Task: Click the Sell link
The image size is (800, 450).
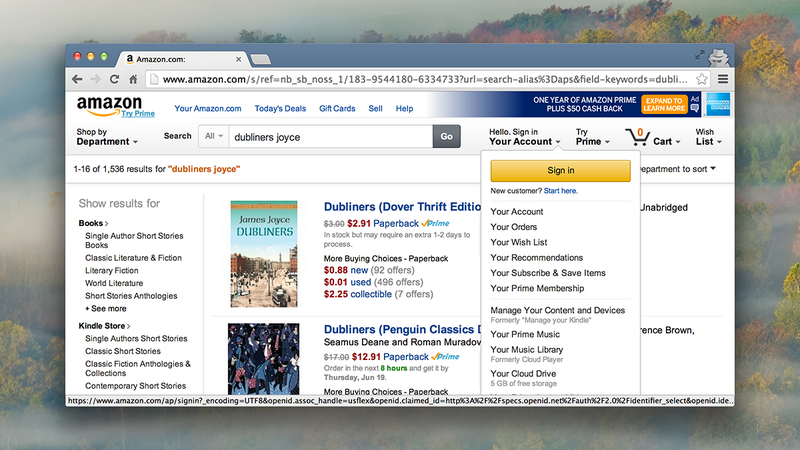Action: [376, 108]
